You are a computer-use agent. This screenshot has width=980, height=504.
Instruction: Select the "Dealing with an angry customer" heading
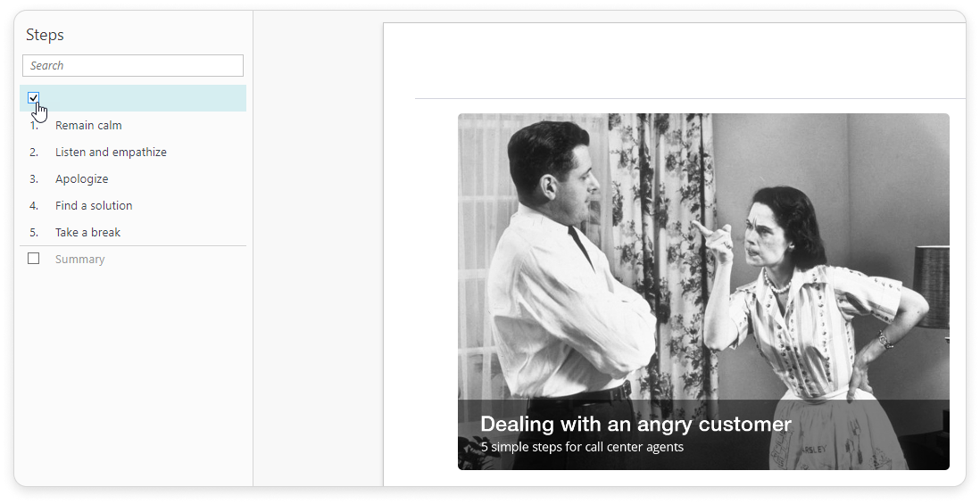(x=635, y=425)
